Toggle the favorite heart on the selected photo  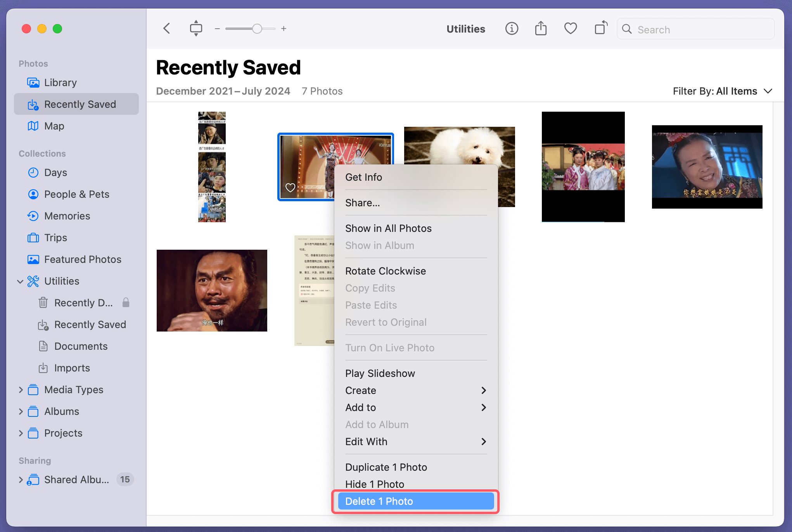[x=291, y=187]
